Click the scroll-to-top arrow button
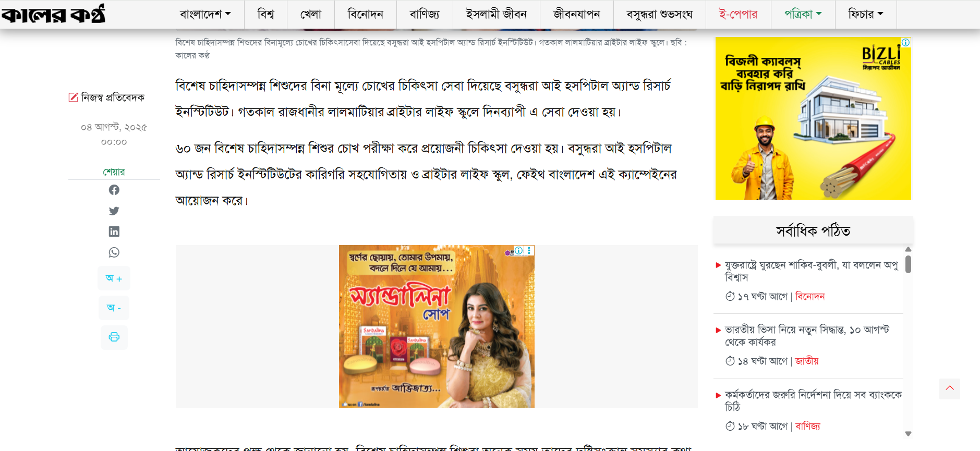This screenshot has height=451, width=980. coord(949,388)
